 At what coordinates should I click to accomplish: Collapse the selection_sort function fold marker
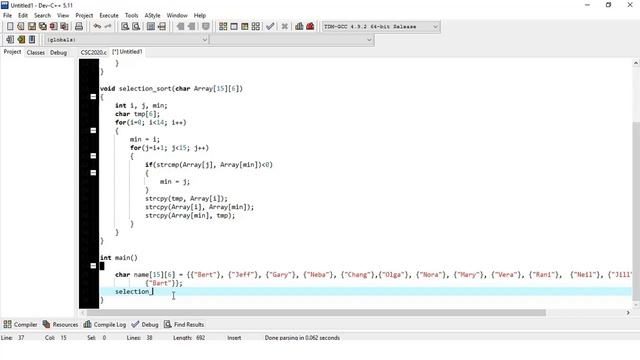click(93, 97)
